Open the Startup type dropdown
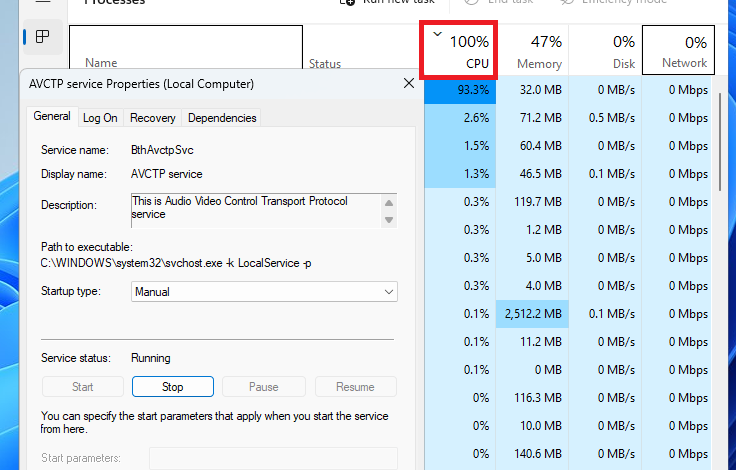 [264, 292]
